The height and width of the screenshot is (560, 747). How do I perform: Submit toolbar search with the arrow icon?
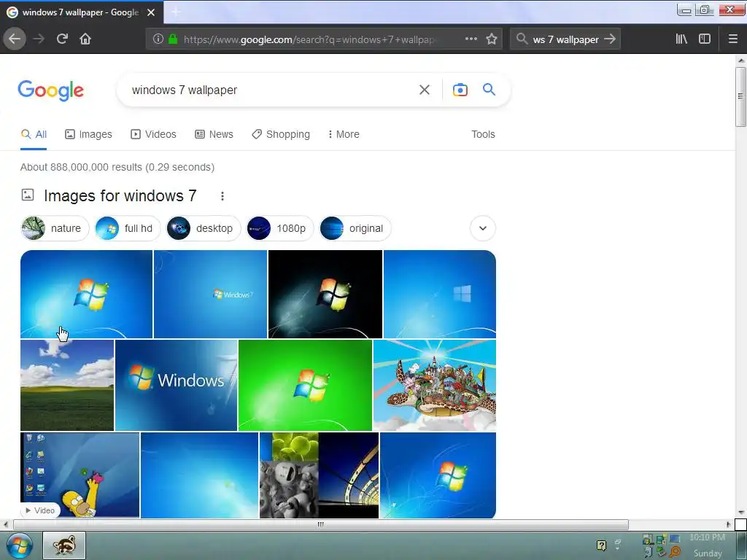[x=610, y=39]
